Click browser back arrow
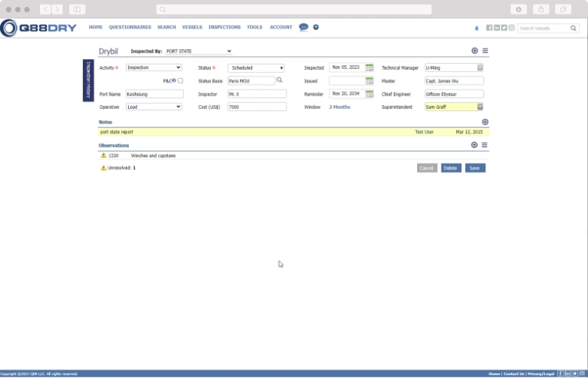 coord(45,9)
